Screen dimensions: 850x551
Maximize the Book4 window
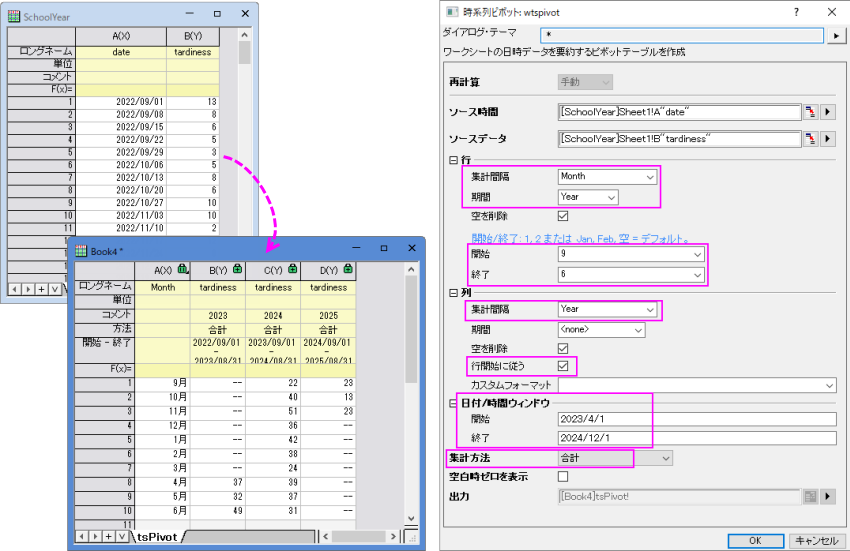pos(384,248)
